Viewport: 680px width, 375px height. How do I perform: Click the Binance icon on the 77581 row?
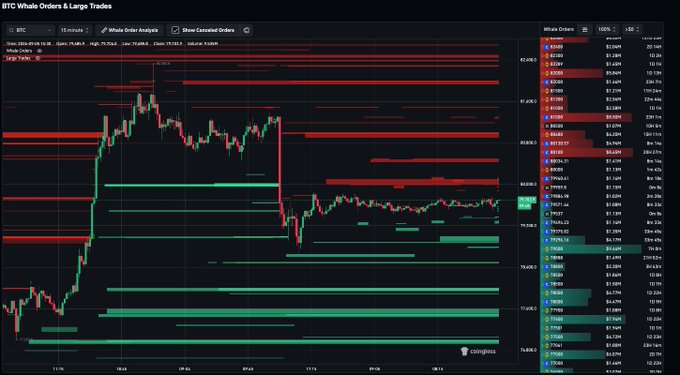click(x=547, y=328)
